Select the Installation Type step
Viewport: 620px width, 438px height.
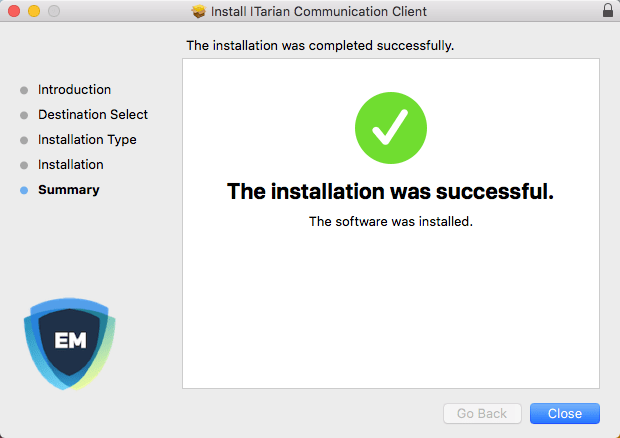click(x=87, y=140)
